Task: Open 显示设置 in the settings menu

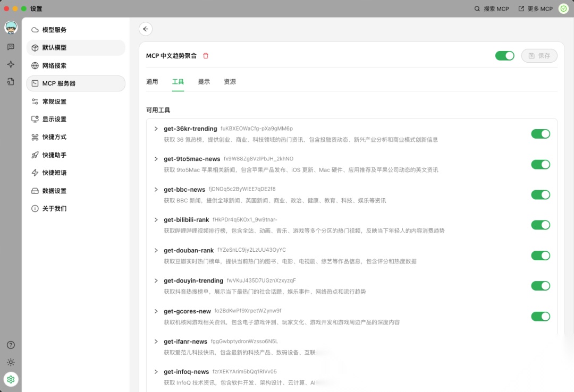Action: (x=76, y=119)
